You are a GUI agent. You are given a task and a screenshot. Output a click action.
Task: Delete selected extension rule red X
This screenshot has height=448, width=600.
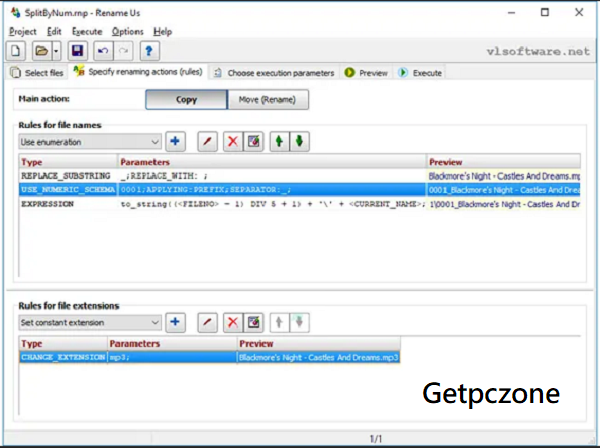pos(233,322)
